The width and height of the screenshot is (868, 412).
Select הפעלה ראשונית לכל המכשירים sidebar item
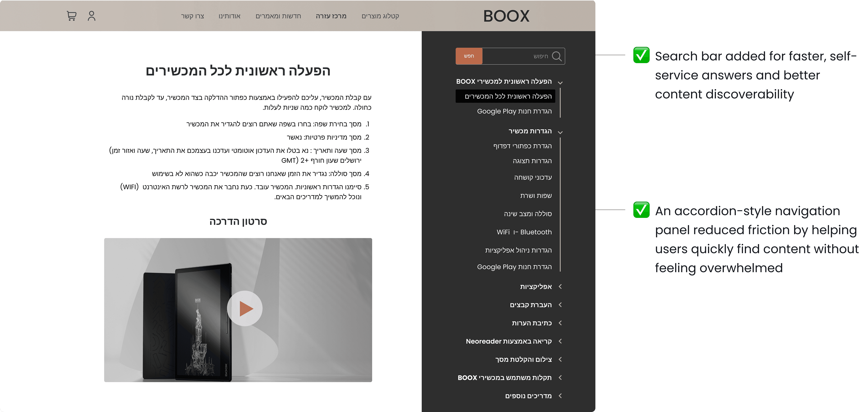[x=505, y=96]
